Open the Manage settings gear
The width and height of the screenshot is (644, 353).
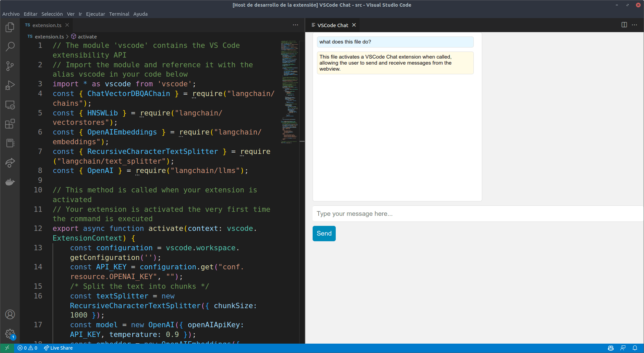coord(10,334)
